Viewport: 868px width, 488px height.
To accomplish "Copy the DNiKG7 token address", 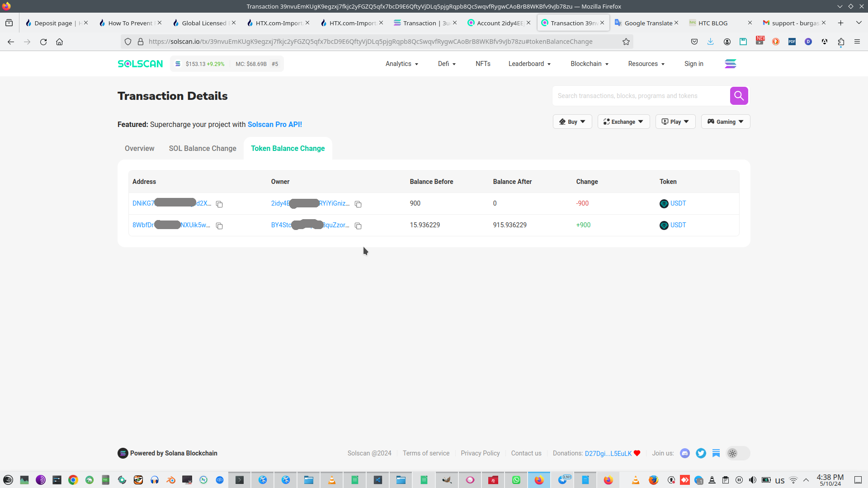I will click(219, 204).
